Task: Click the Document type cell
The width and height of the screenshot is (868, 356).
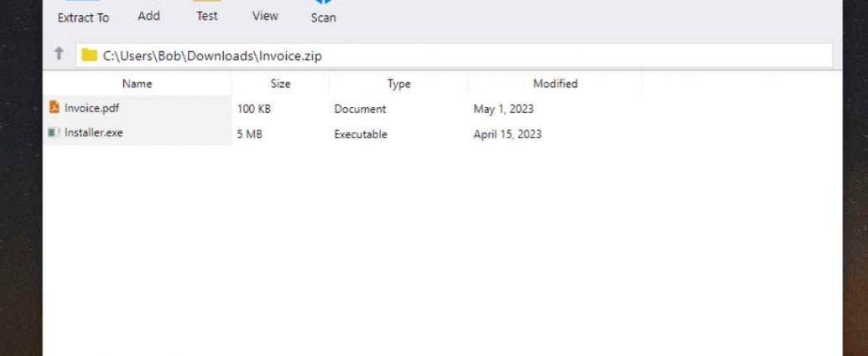Action: click(x=360, y=109)
